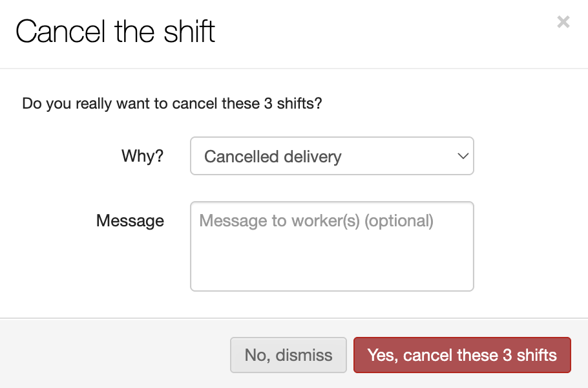
Task: Click the chevron arrow on Cancelled delivery
Action: (x=462, y=156)
